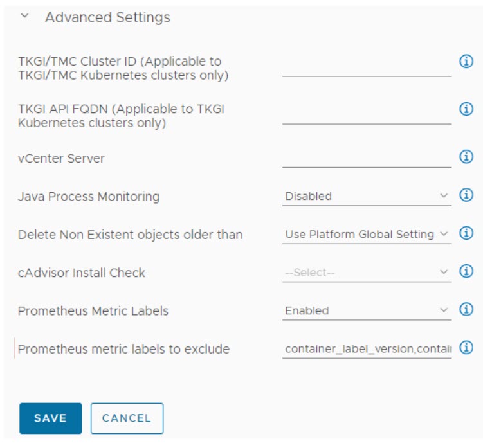
Task: Click the CANCEL button
Action: click(x=127, y=418)
